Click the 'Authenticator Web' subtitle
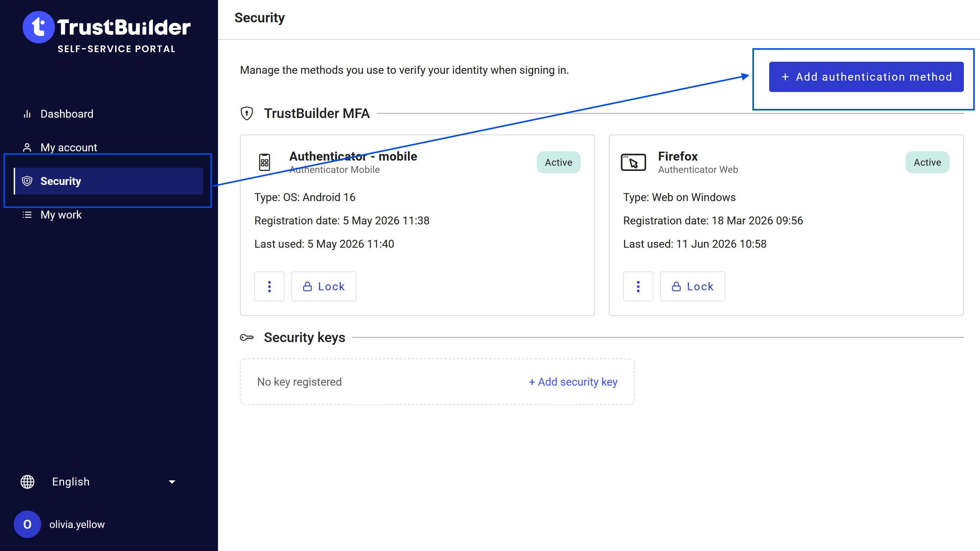Screen dimensions: 980x551 click(698, 169)
